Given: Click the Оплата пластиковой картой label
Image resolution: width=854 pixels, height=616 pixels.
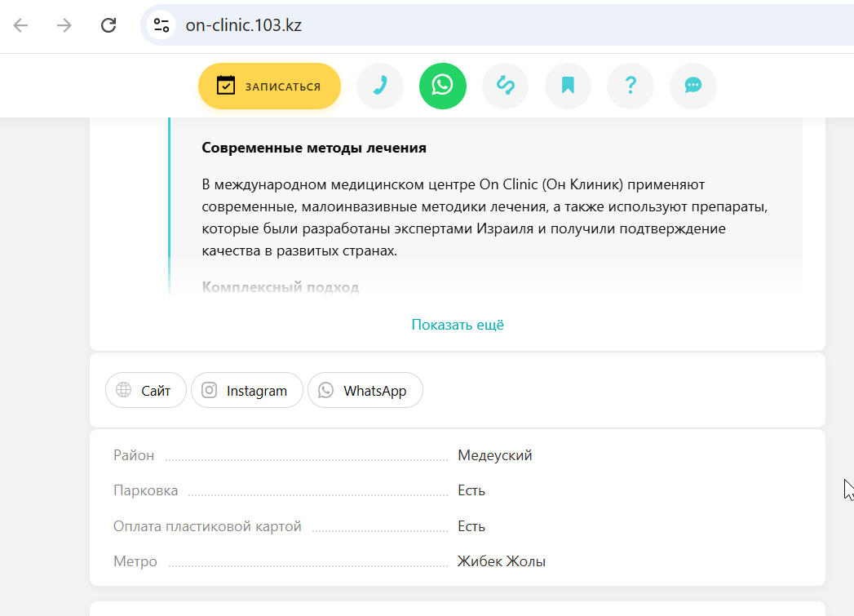Looking at the screenshot, I should [x=207, y=526].
